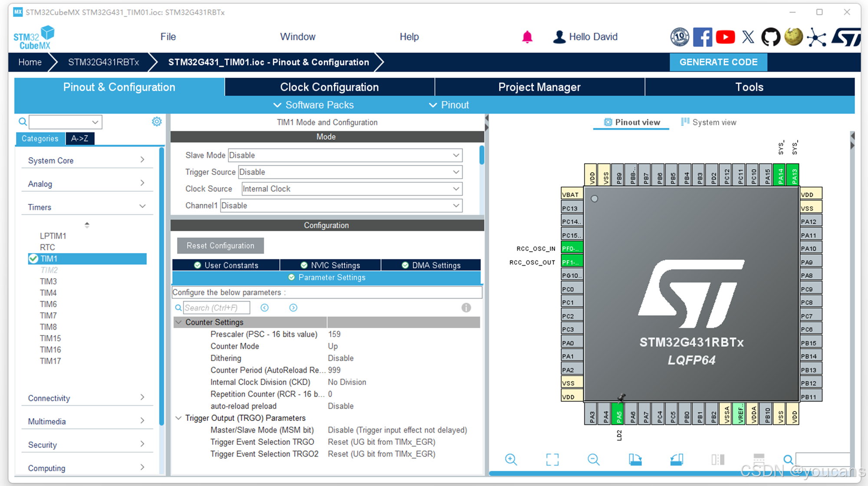Switch to the Project Manager tab
The width and height of the screenshot is (868, 486).
point(539,87)
